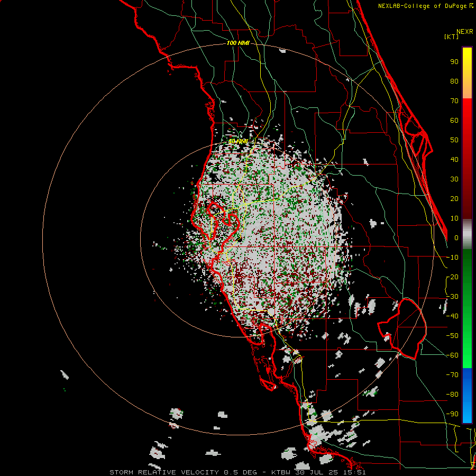Screen dimensions: 476x476
Task: Click the positive 40 scale label
Action: pos(454,159)
